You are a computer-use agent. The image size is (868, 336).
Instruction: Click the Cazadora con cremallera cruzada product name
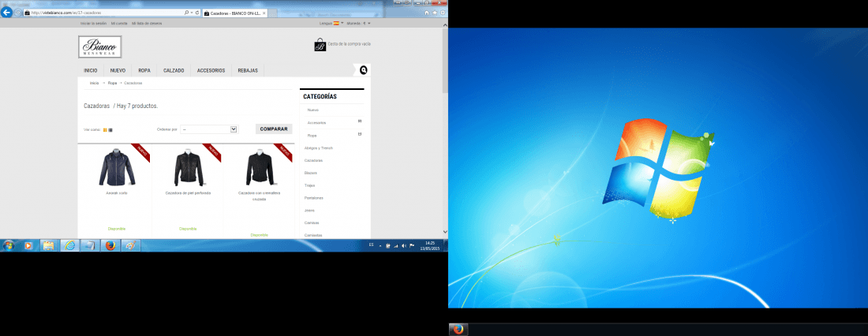259,196
